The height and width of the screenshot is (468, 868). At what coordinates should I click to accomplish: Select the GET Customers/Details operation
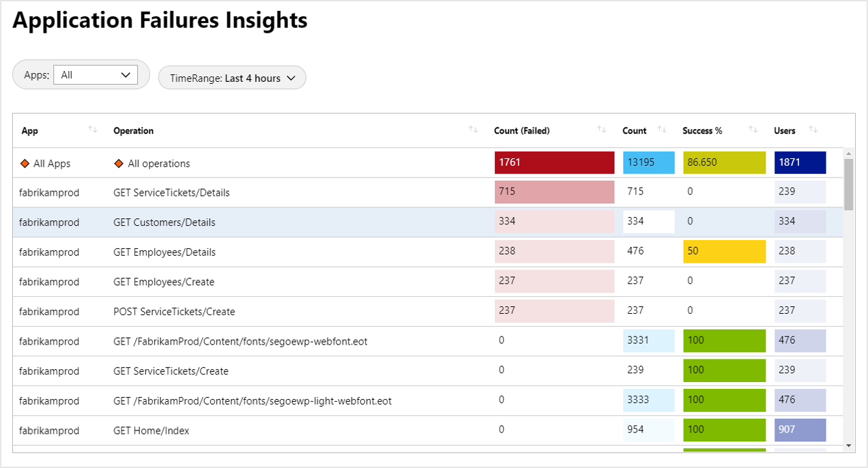coord(164,222)
